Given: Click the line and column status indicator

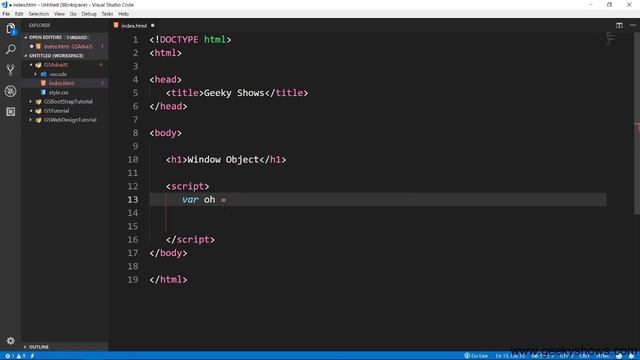Looking at the screenshot, I should [x=510, y=356].
